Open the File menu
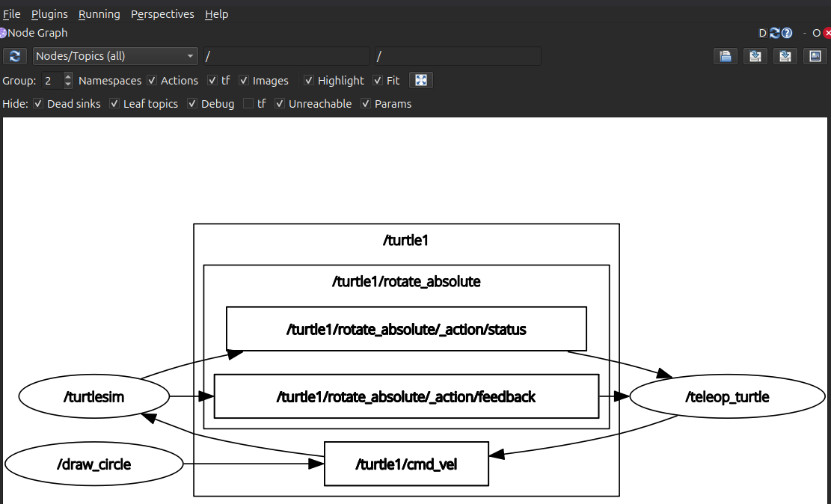831x504 pixels. (12, 14)
